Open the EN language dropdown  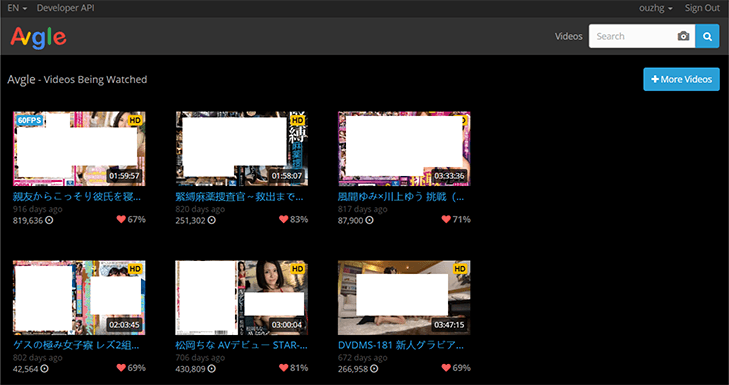tap(17, 8)
